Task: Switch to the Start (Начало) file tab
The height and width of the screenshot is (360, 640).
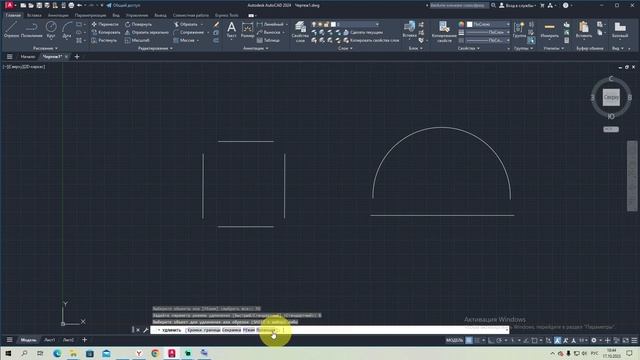Action: [28, 57]
